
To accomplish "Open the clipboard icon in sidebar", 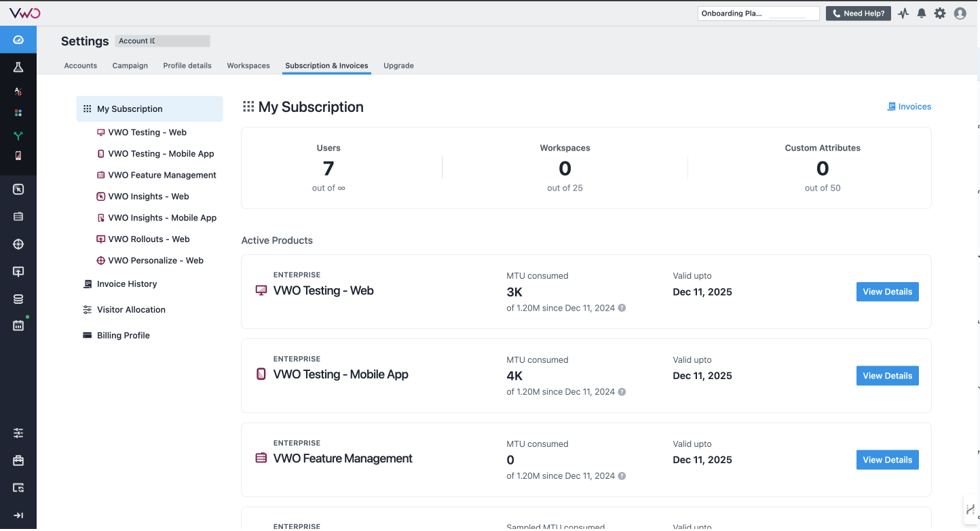I will point(18,216).
